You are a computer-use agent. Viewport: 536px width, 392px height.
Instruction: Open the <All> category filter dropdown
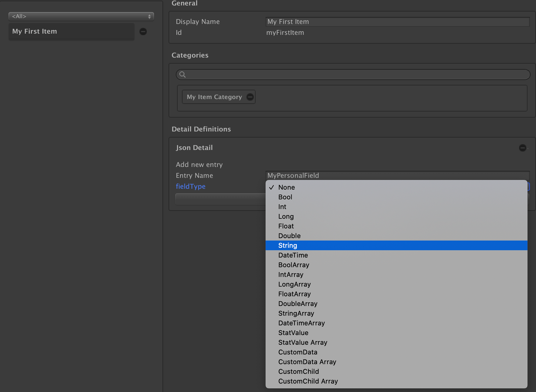81,16
